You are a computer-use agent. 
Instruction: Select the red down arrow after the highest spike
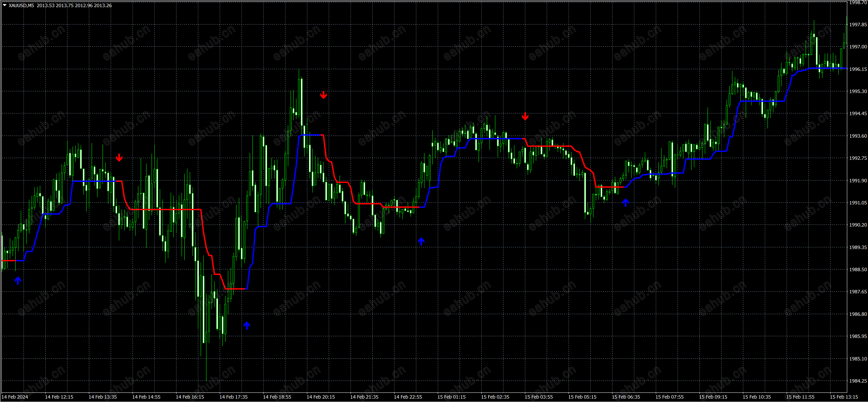click(323, 95)
